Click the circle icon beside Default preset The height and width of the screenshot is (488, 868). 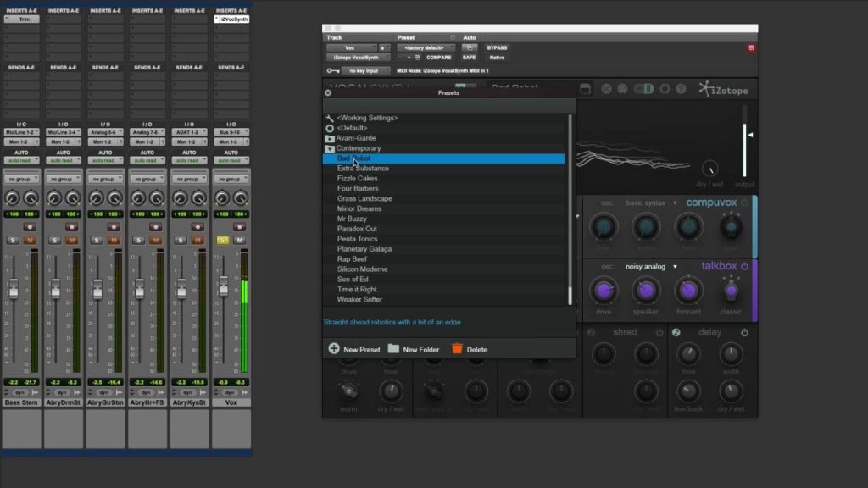click(x=330, y=128)
